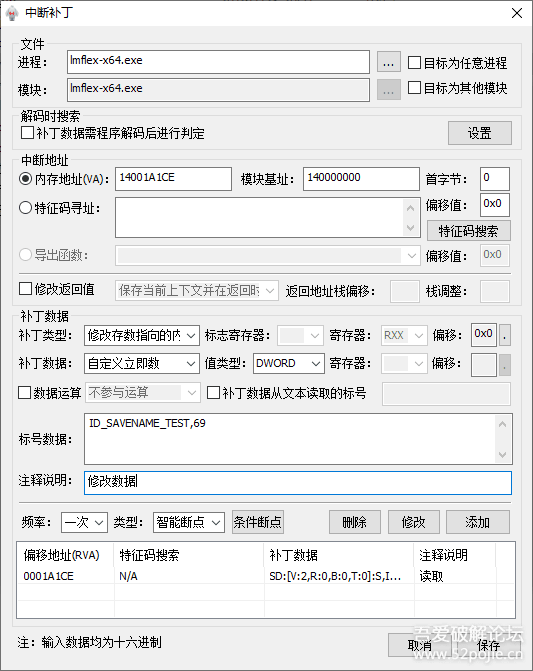The image size is (533, 671).
Task: Click the 标号数据 text area
Action: point(298,439)
